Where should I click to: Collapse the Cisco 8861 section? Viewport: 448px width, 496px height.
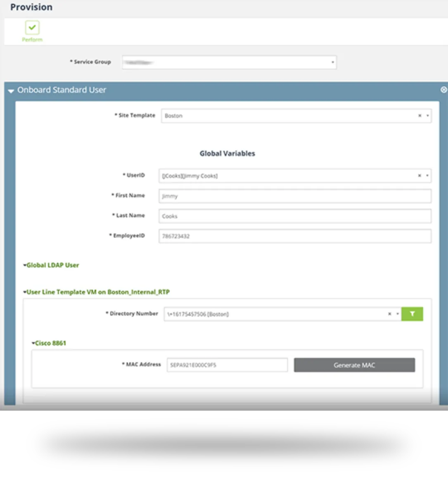[x=49, y=343]
